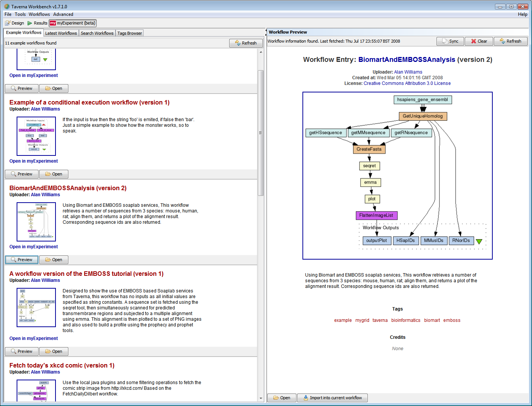Select the 'emboss' tag

tap(452, 320)
